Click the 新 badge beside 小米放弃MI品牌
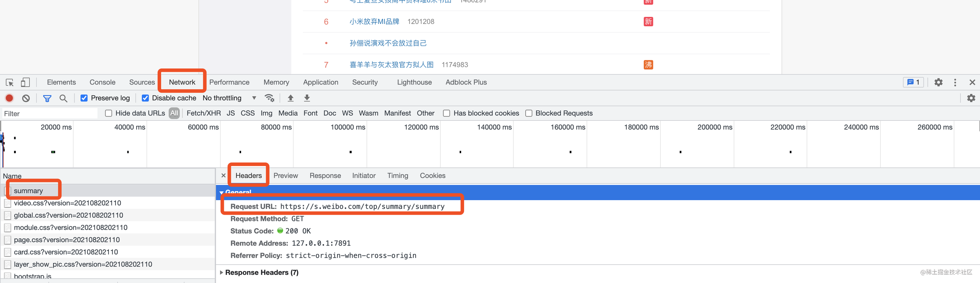 [x=648, y=22]
